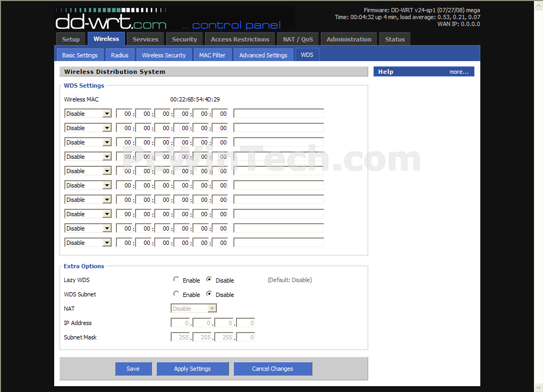
Task: Click the (Default: Disable) note
Action: tap(290, 280)
